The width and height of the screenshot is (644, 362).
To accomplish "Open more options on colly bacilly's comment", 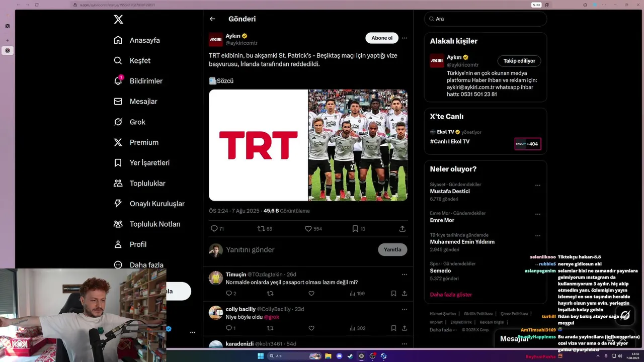I will click(405, 309).
